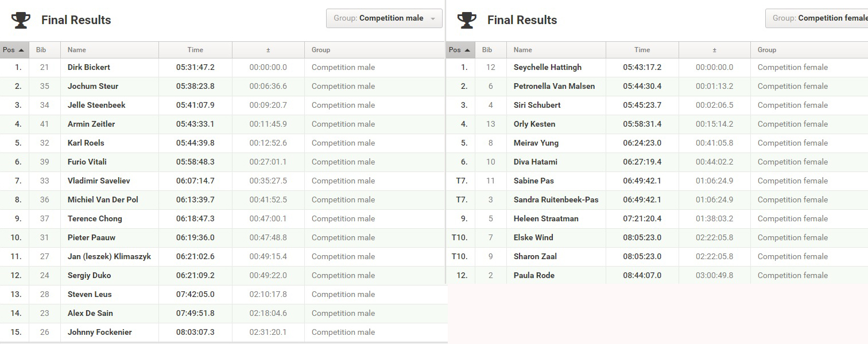Open the Group: Competition male dropdown
This screenshot has width=868, height=344.
(x=384, y=18)
